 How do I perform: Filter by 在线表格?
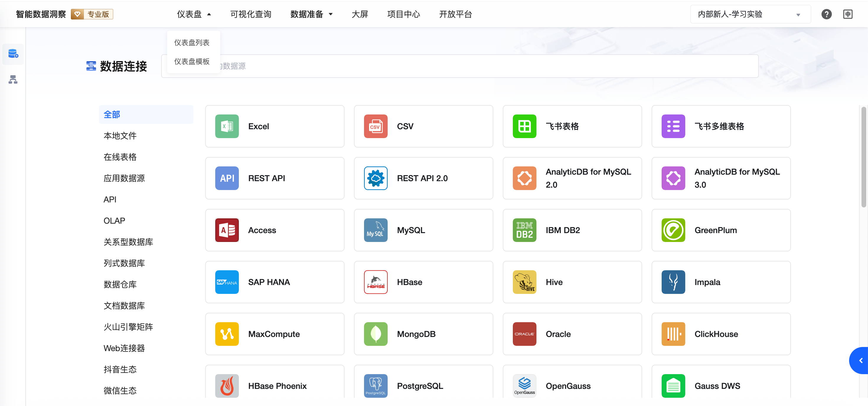120,157
